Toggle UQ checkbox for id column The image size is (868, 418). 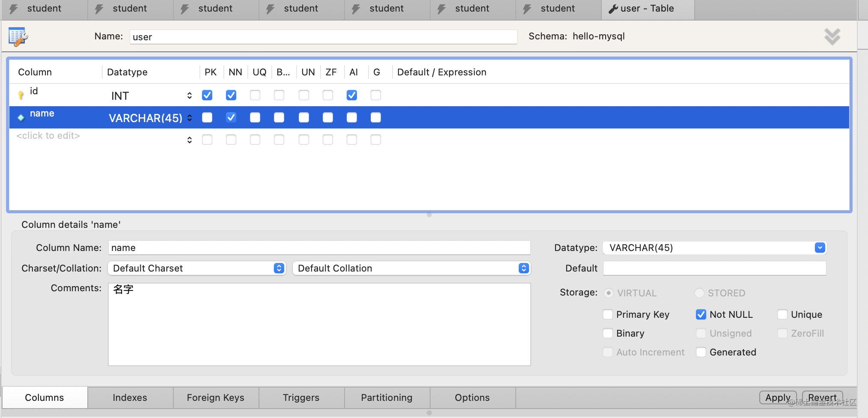click(x=255, y=95)
